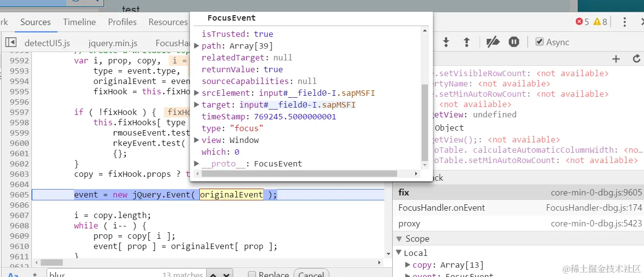Expand the view: Window property
Viewport: 644px width, 277px height.
pyautogui.click(x=197, y=140)
